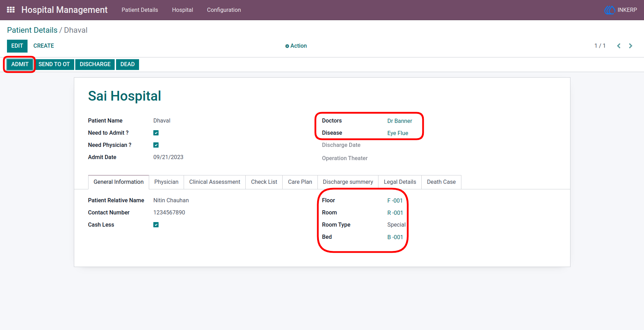Image resolution: width=644 pixels, height=330 pixels.
Task: Click the DISCHARGE button
Action: 95,64
